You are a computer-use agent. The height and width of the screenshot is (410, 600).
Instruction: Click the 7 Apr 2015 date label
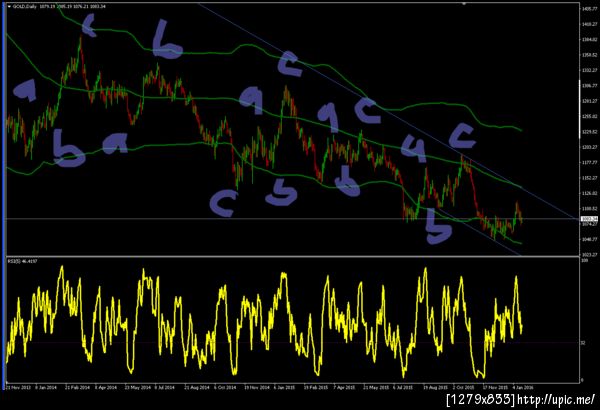click(344, 387)
